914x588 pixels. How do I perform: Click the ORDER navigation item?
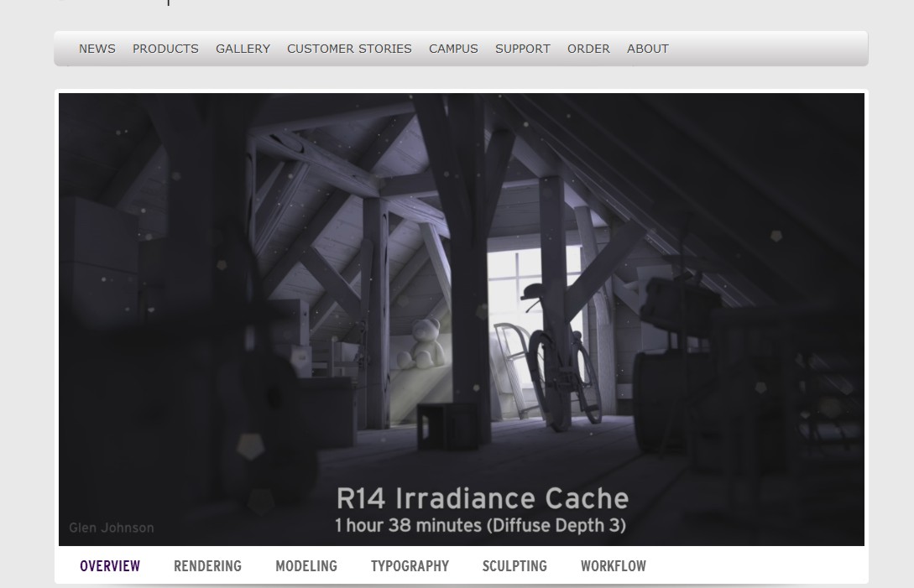click(588, 49)
